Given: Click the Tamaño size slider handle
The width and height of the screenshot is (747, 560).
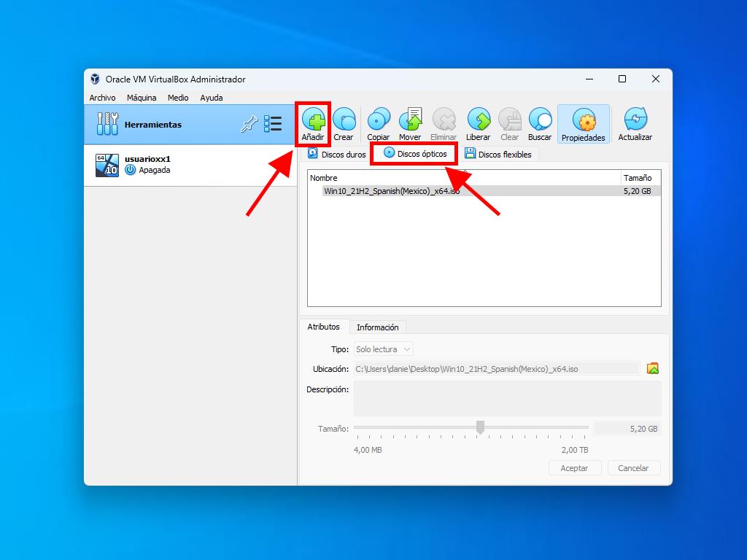Looking at the screenshot, I should tap(480, 427).
